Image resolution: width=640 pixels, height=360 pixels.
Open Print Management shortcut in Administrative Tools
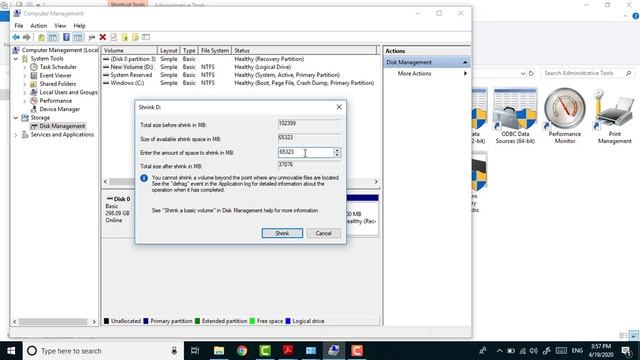coord(615,116)
